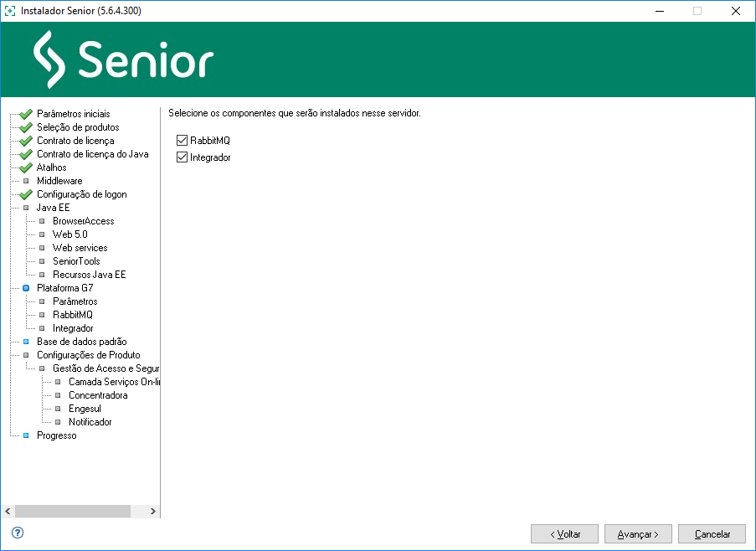Click the gray square icon beside Java EE
The height and width of the screenshot is (551, 756).
[26, 208]
